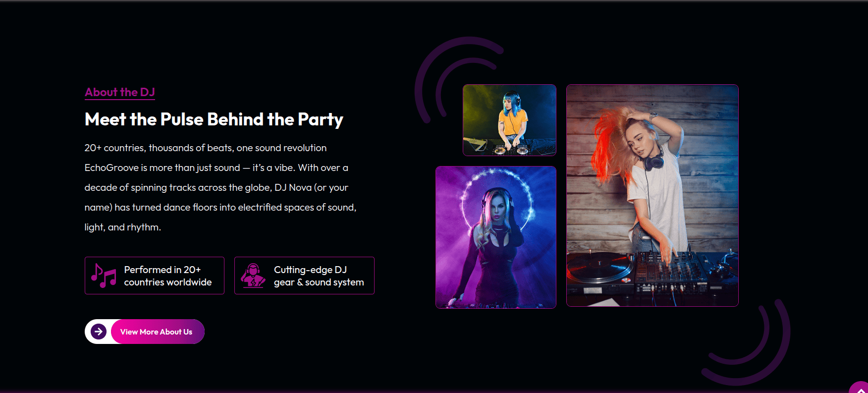Open the red-haired DJ turntable photo
This screenshot has width=868, height=393.
click(x=652, y=195)
